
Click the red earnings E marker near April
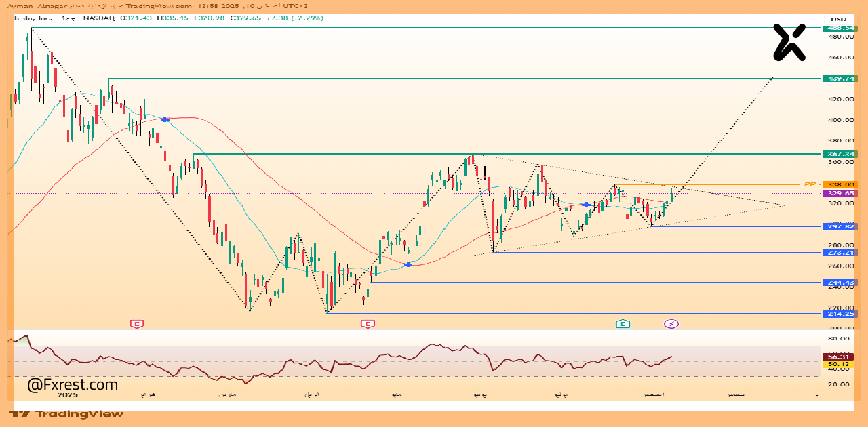pos(368,324)
